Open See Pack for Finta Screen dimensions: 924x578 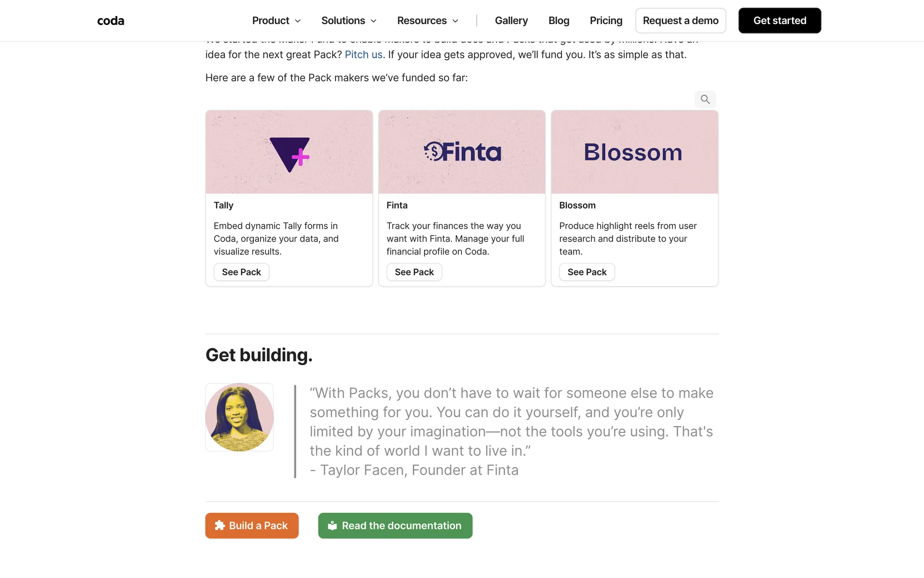(x=414, y=272)
